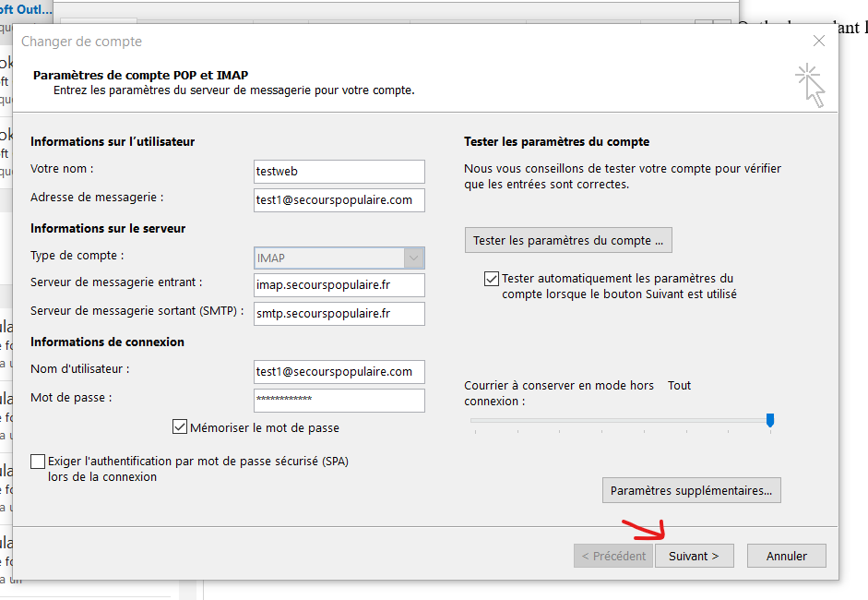Grab the offline mail slider handle
This screenshot has width=868, height=600.
click(x=770, y=420)
